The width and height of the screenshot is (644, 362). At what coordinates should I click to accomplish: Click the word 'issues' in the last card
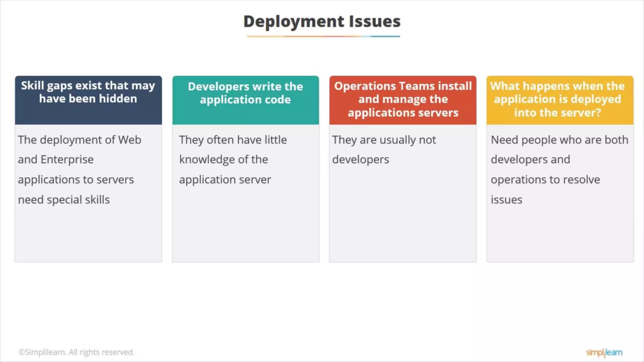506,200
